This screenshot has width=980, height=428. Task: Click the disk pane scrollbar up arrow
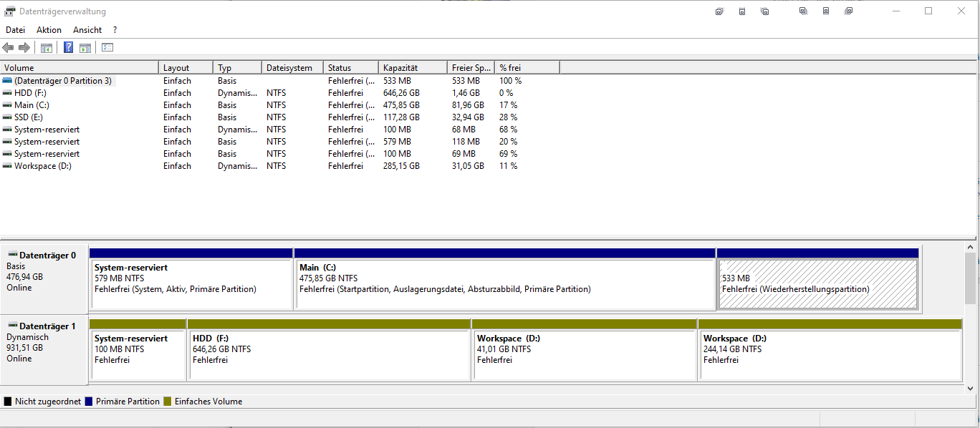971,247
